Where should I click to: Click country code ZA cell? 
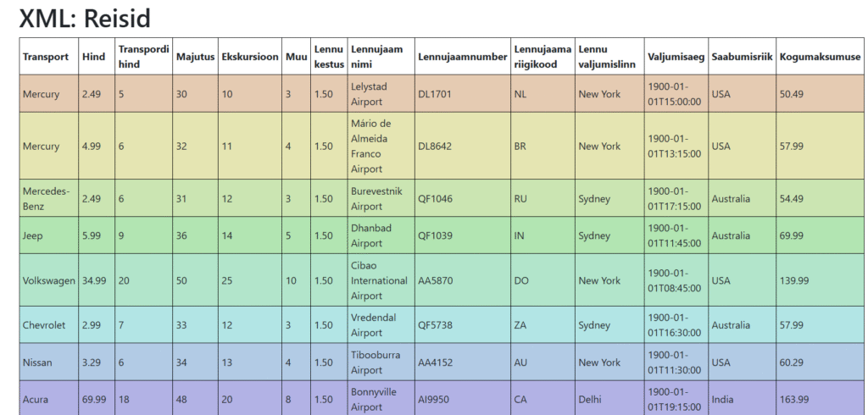click(x=520, y=325)
